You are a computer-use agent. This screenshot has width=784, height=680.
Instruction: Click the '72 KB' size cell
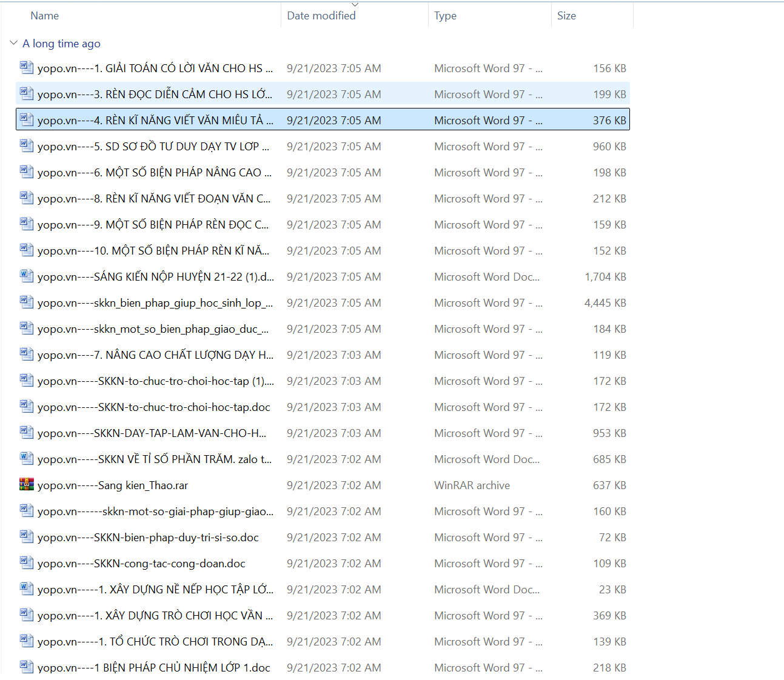612,538
